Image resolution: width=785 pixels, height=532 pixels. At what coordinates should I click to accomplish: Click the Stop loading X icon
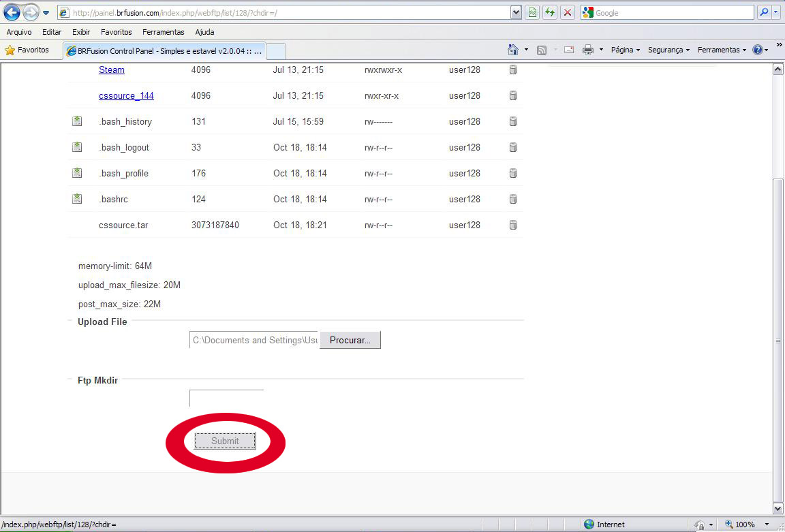pyautogui.click(x=567, y=12)
